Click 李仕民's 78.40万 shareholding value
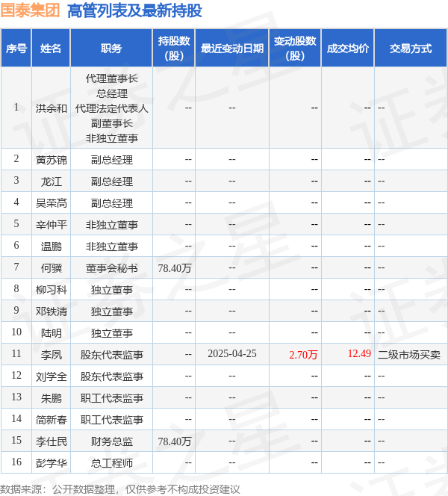This screenshot has height=496, width=448. [175, 441]
